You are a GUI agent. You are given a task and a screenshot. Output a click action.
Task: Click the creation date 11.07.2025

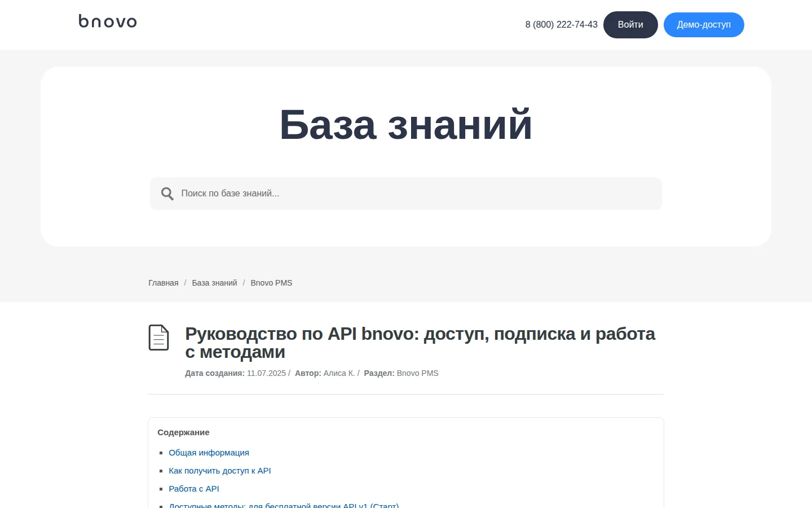tap(266, 373)
